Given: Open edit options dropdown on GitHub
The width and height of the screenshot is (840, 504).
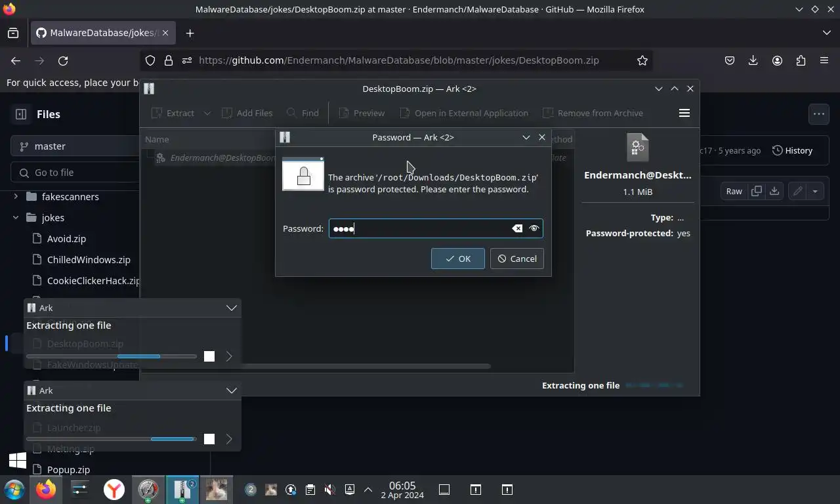Looking at the screenshot, I should (815, 192).
